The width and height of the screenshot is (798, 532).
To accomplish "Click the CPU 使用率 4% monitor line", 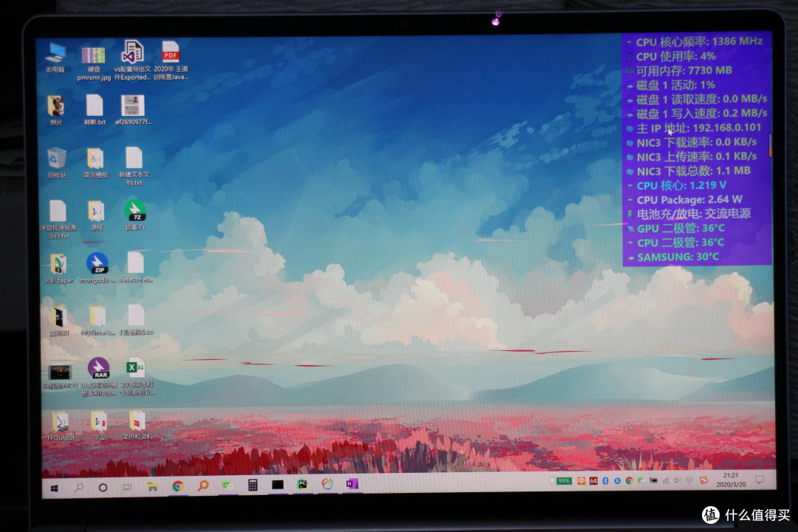I will (675, 56).
